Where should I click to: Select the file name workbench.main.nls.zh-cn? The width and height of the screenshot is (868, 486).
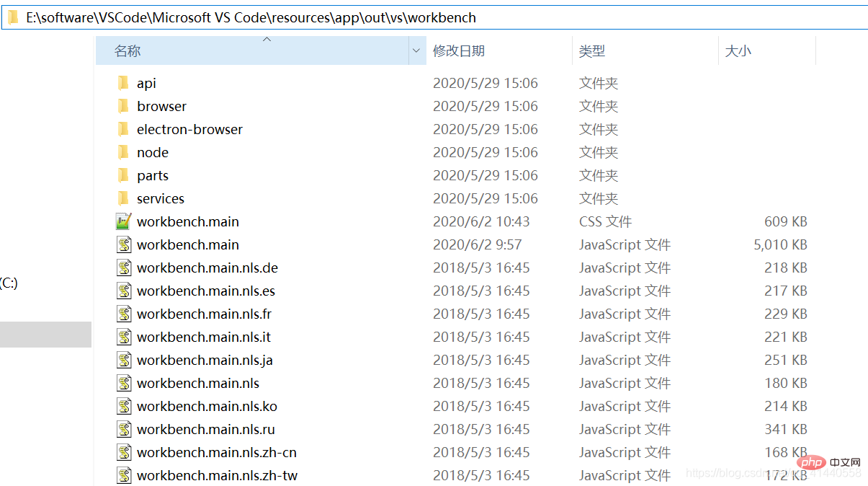click(217, 452)
